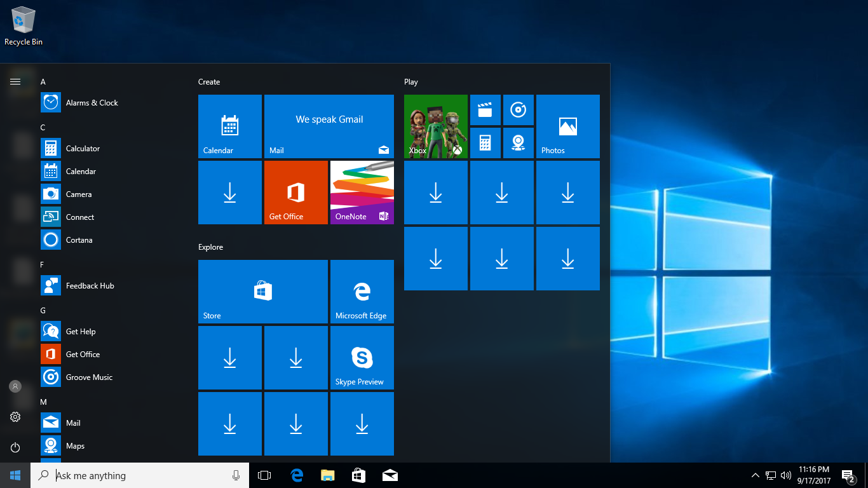868x488 pixels.
Task: Open File Explorer on taskbar
Action: [x=327, y=475]
